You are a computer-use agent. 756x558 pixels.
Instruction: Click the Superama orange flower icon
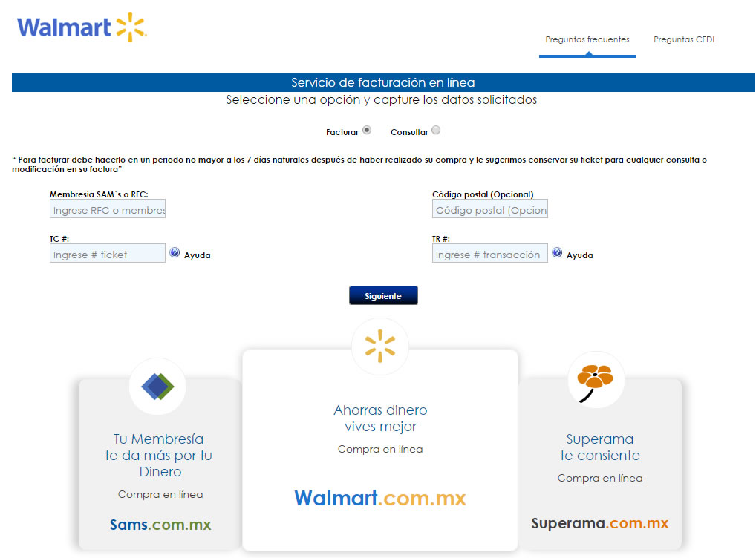pos(596,379)
